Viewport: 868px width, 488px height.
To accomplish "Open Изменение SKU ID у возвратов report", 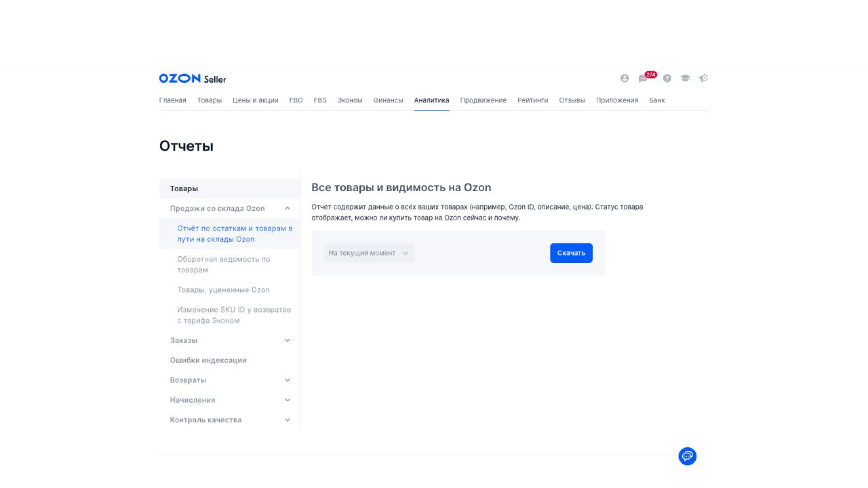I will pos(234,315).
